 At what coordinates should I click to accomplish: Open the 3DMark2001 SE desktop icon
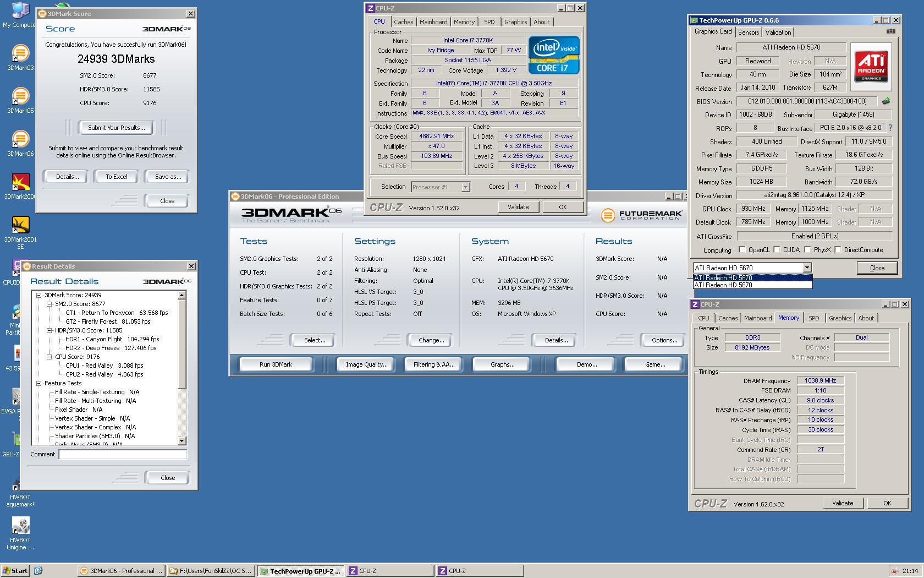pyautogui.click(x=20, y=232)
